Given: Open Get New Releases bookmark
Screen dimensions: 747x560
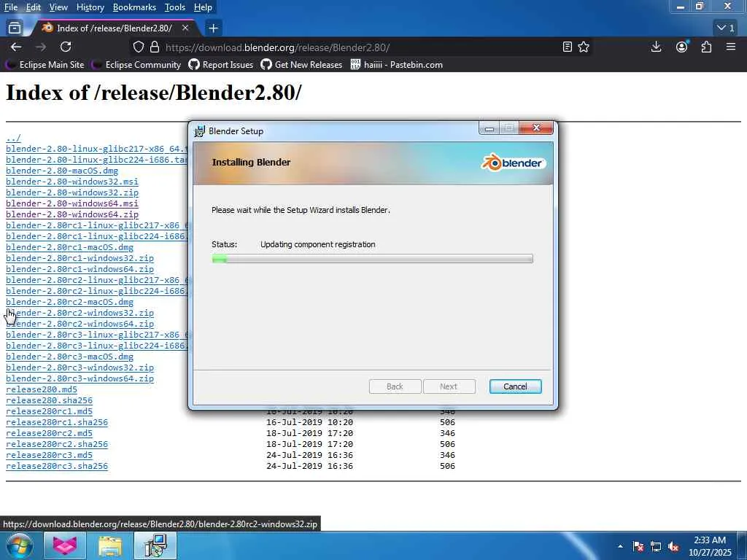Looking at the screenshot, I should (301, 65).
